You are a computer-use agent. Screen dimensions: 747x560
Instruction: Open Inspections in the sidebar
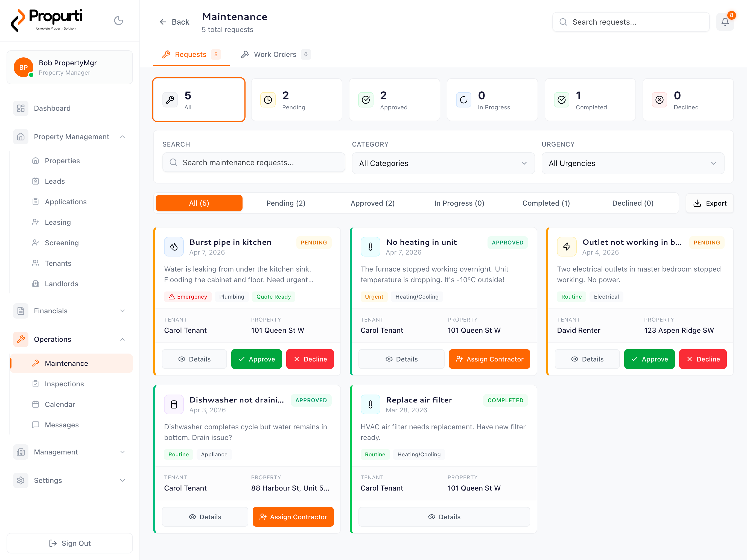click(x=64, y=384)
